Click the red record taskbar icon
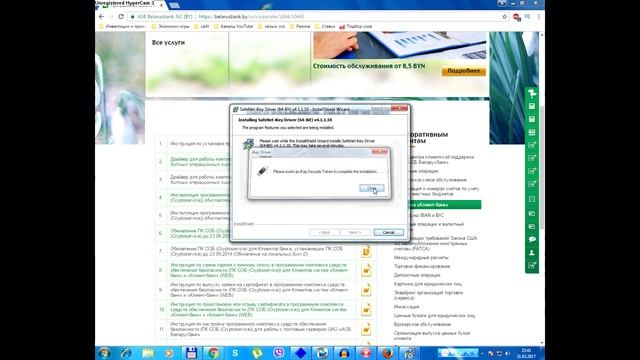 [x=366, y=353]
